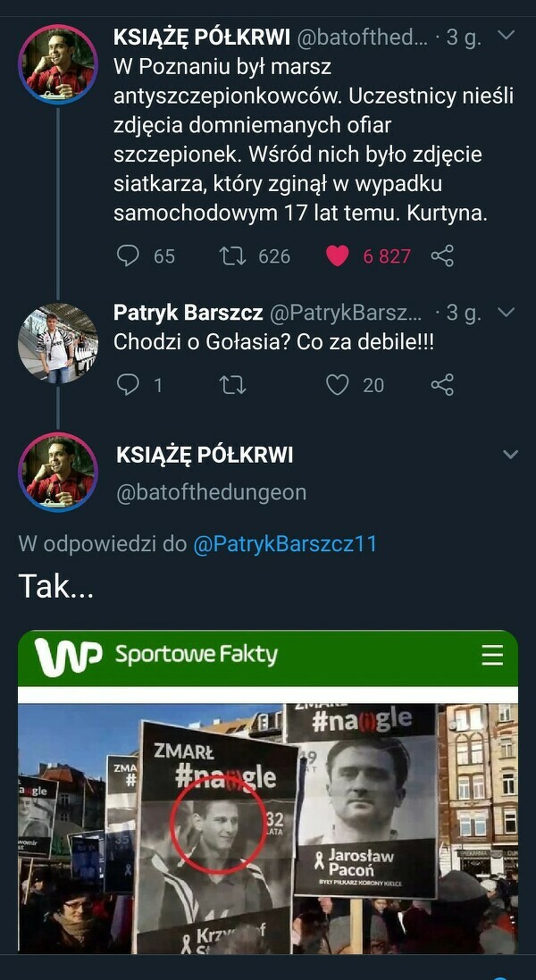536x980 pixels.
Task: Open options chevron on first tweet
Action: 506,36
